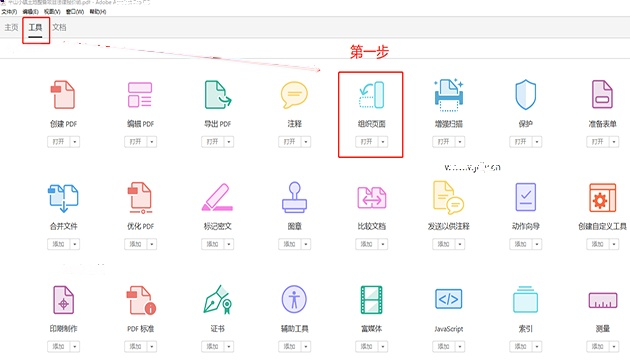Select the 测量 ruler icon
Screen dimensions: 630x360
(602, 300)
